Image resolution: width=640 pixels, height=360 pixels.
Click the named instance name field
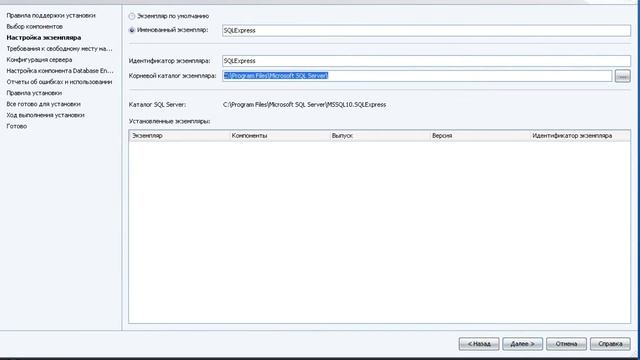coord(426,31)
